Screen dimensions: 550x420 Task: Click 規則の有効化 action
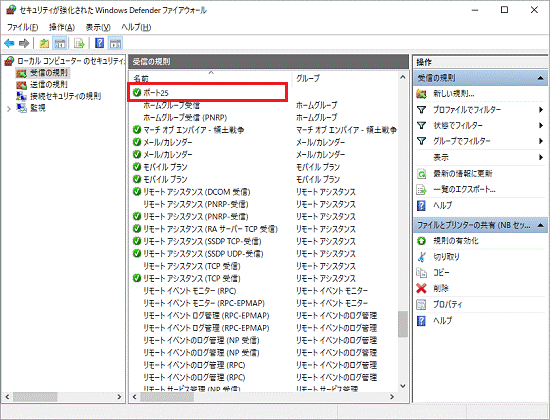pyautogui.click(x=456, y=241)
